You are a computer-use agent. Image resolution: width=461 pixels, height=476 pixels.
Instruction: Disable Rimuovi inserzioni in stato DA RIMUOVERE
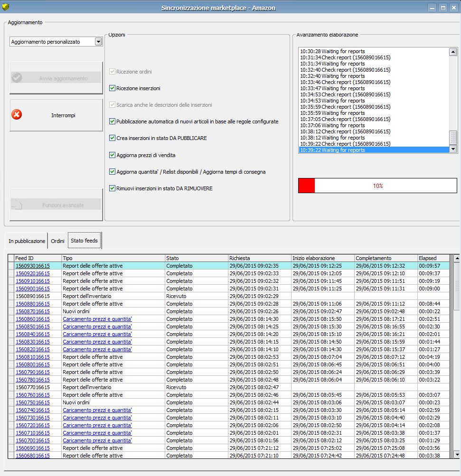click(x=113, y=188)
